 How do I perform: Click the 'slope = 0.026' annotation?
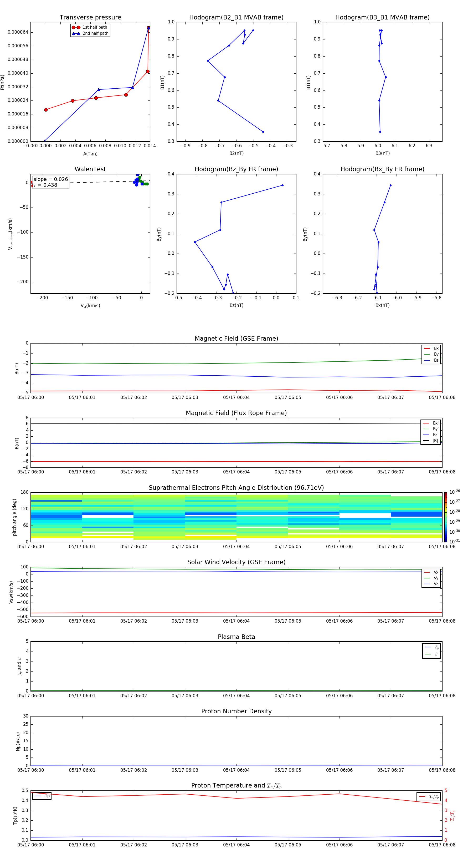pyautogui.click(x=51, y=179)
